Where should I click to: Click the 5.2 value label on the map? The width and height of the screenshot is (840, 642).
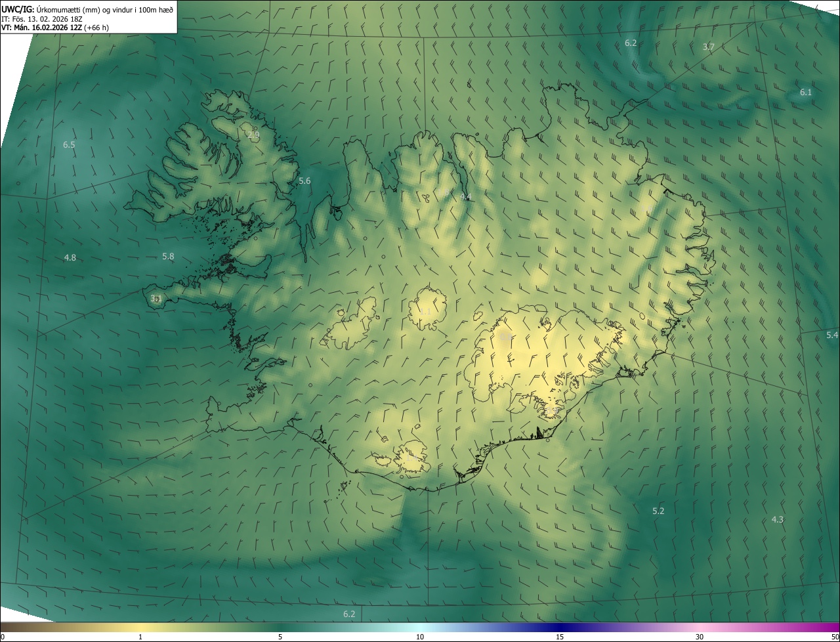coord(658,511)
